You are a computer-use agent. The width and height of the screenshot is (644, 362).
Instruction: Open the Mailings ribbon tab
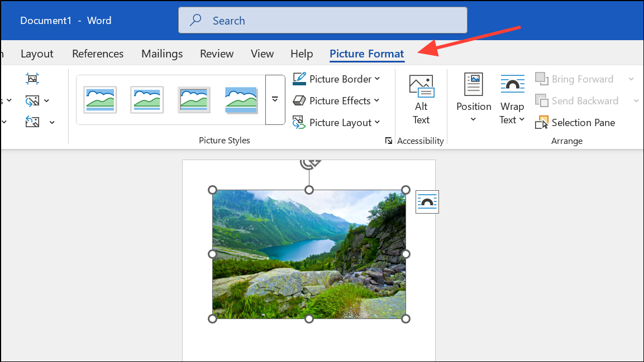(161, 53)
